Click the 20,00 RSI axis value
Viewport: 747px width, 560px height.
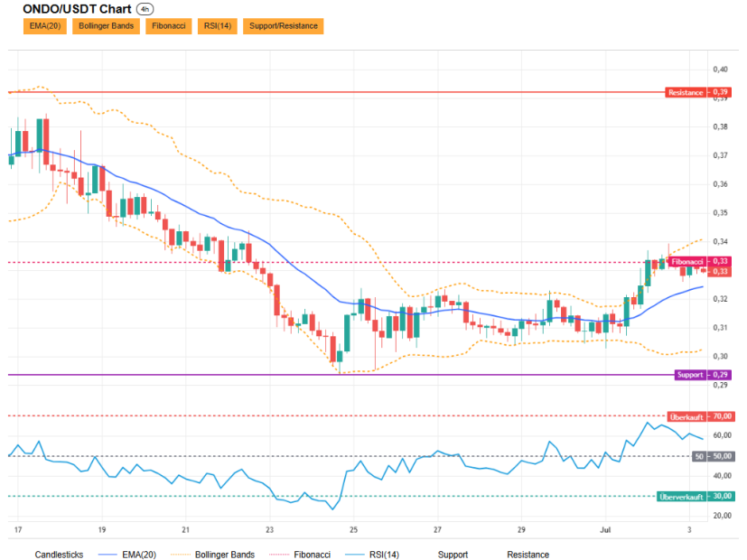coord(723,515)
